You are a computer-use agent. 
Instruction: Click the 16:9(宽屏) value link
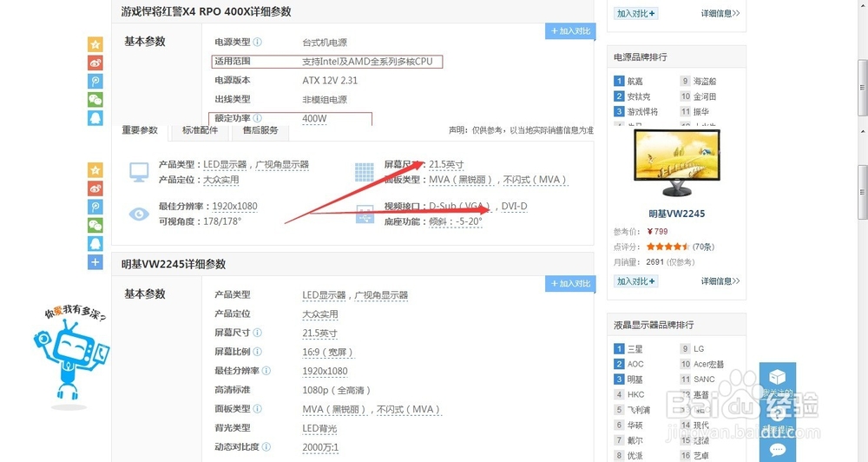328,353
